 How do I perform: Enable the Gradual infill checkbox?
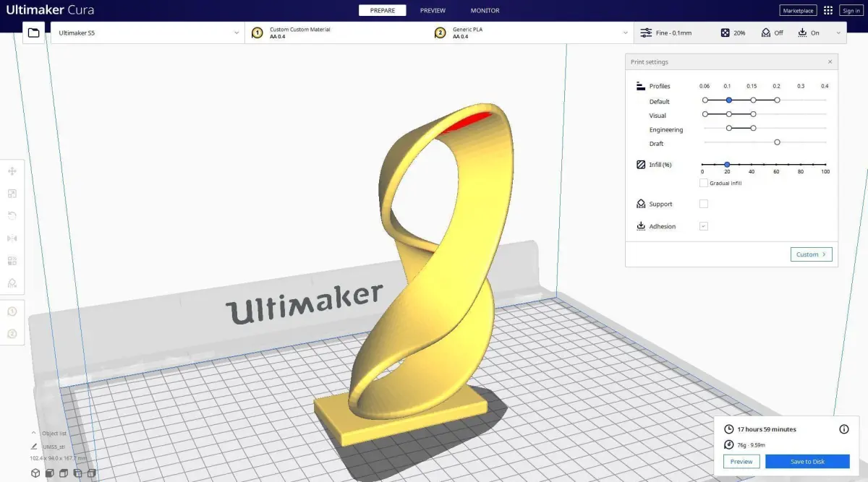(x=704, y=183)
